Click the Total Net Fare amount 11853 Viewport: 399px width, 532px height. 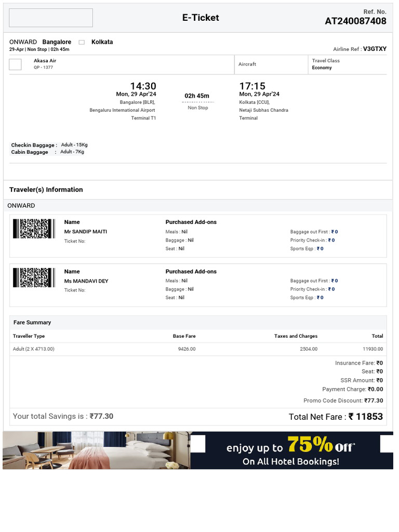coord(365,417)
